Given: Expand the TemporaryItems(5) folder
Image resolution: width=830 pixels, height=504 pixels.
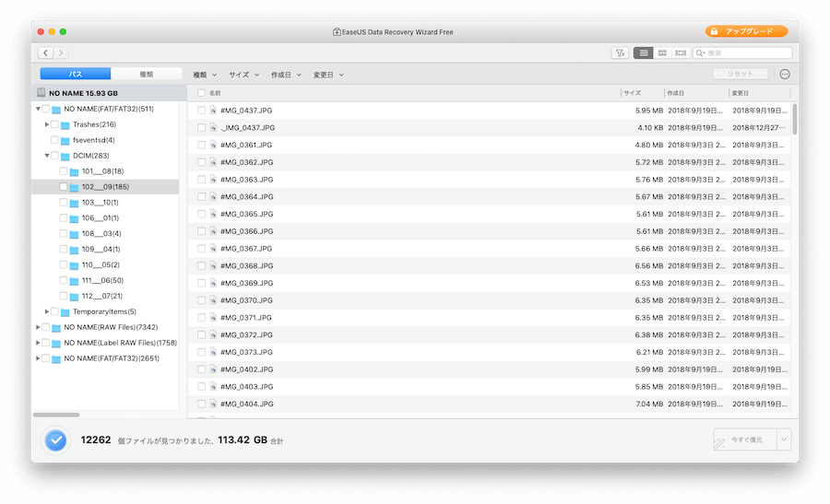Looking at the screenshot, I should pyautogui.click(x=47, y=311).
